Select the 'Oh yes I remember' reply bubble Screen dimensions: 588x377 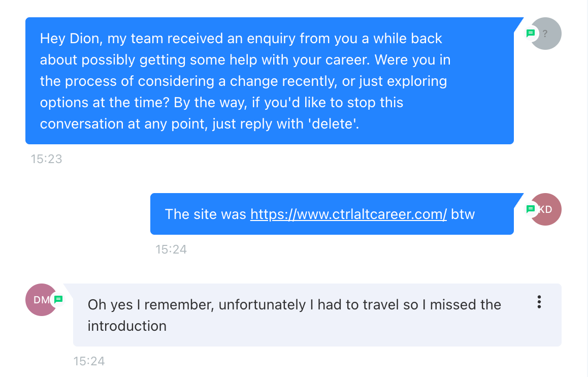317,315
